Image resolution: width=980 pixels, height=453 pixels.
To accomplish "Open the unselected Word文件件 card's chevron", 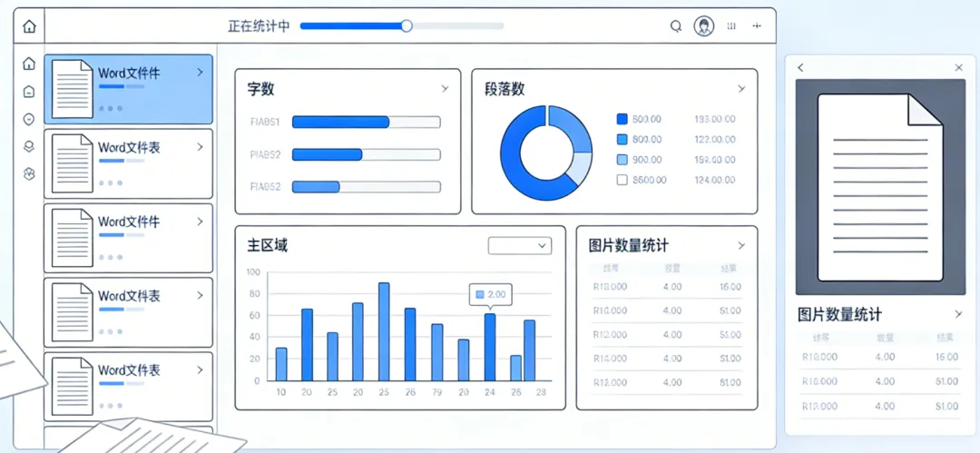I will tap(200, 222).
